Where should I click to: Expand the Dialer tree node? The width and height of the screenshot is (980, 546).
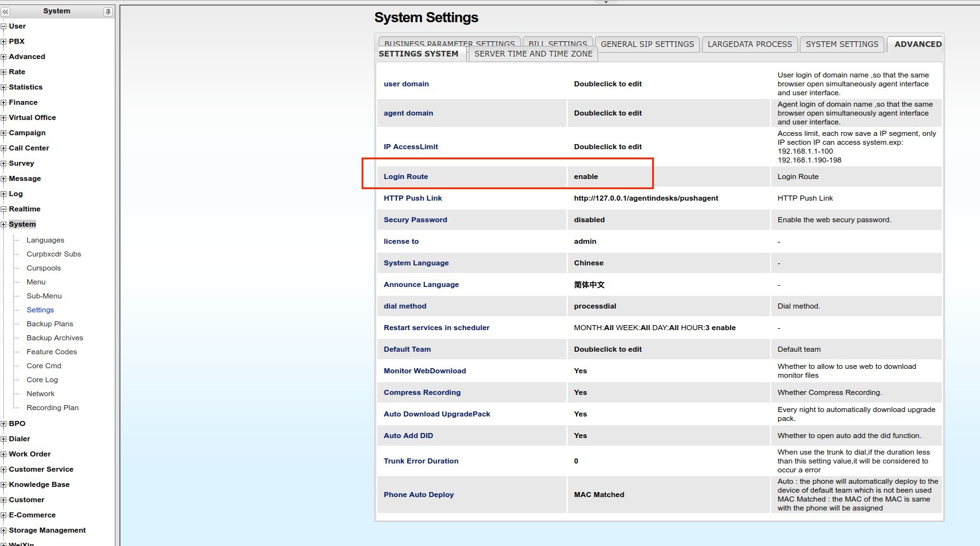click(4, 439)
